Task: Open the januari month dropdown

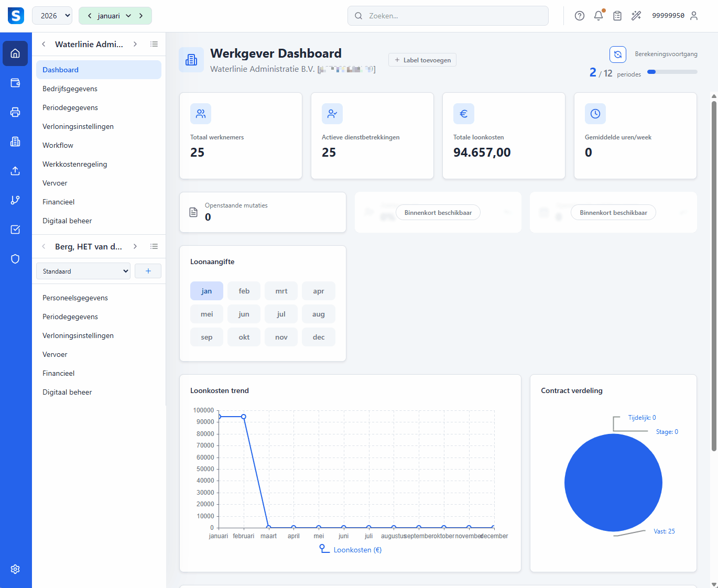Action: 115,16
